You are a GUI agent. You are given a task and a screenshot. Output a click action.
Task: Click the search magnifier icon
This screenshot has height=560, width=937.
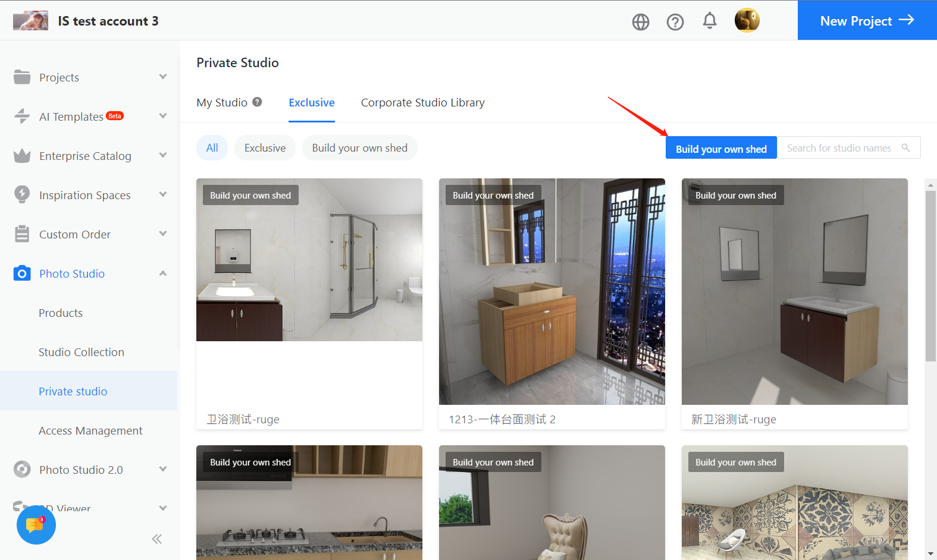(x=905, y=148)
